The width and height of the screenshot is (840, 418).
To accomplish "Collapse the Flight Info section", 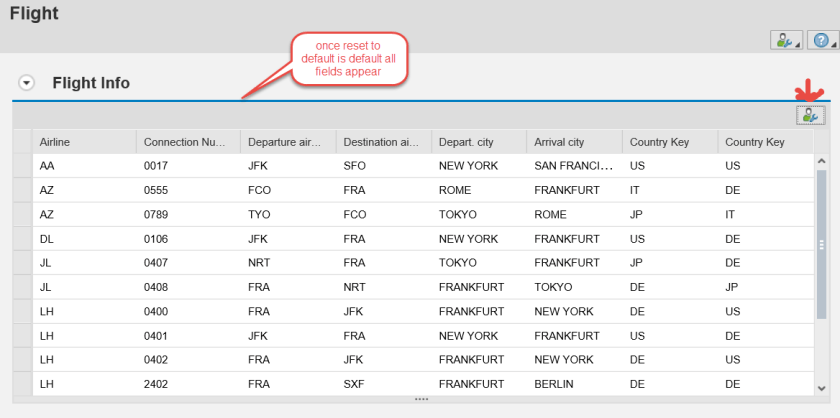I will click(27, 83).
